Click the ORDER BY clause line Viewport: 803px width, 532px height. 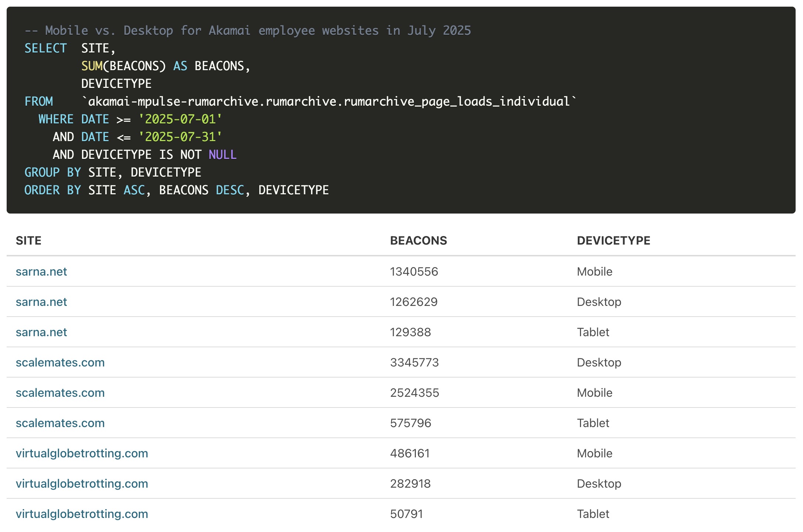tap(177, 190)
